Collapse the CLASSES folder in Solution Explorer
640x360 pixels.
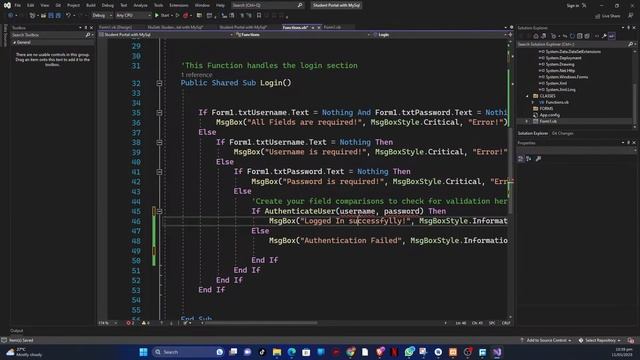click(527, 96)
